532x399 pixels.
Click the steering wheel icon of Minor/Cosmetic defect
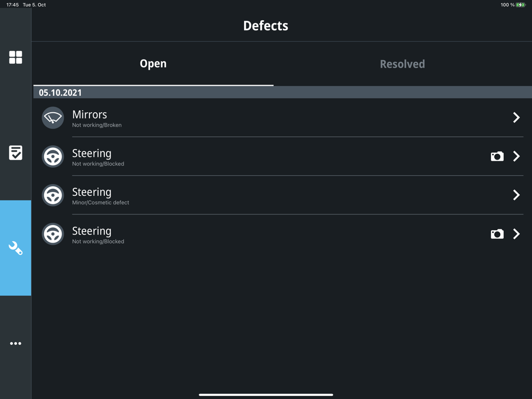[x=53, y=195]
